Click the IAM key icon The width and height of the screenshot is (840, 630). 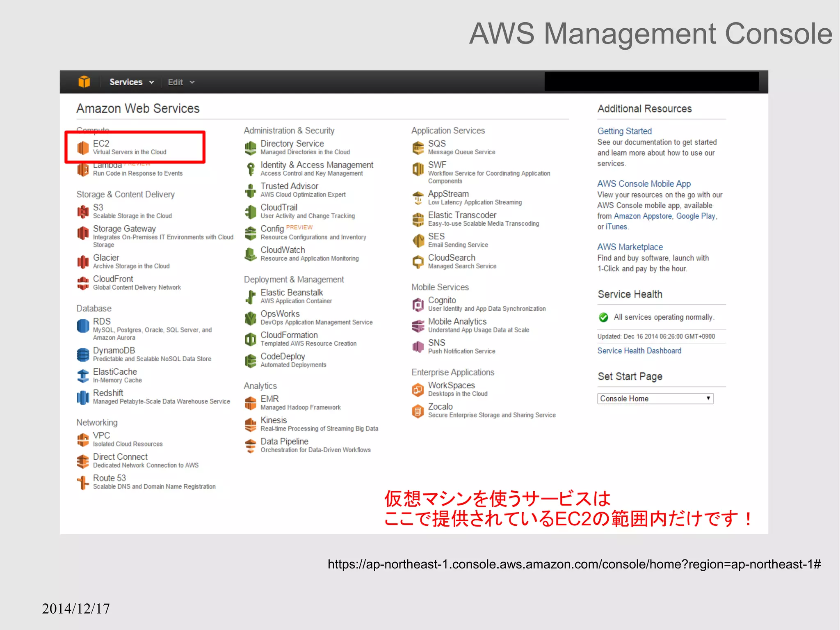point(251,169)
